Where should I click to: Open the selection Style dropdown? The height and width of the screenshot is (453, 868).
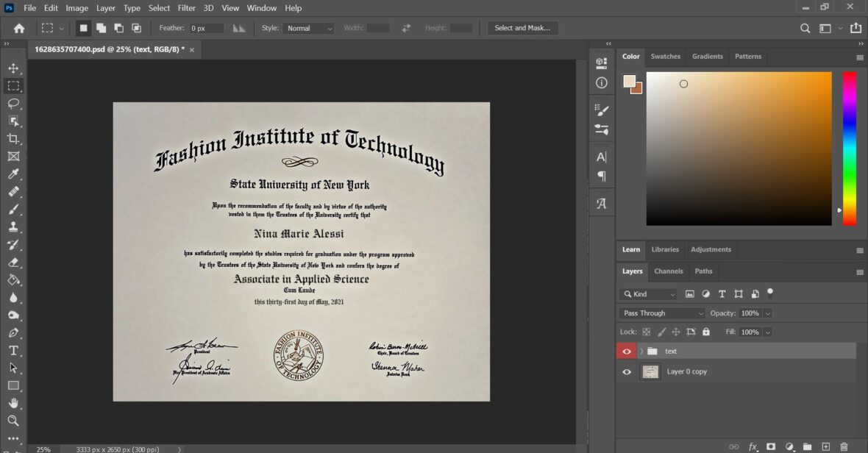(x=308, y=28)
